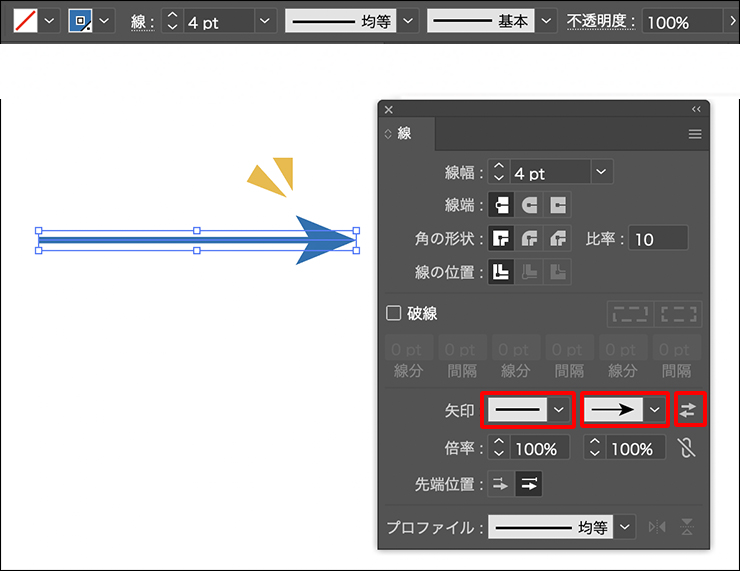Select center stroke alignment option
Viewport: 740px width, 571px height.
[x=500, y=272]
